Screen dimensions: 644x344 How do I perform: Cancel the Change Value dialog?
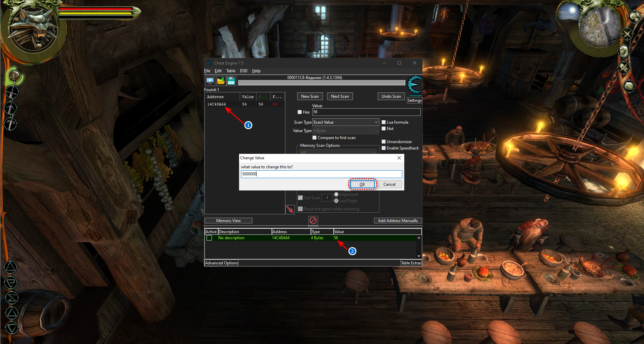[x=389, y=184]
